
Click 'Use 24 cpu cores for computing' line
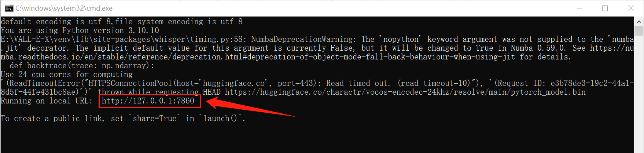[67, 74]
